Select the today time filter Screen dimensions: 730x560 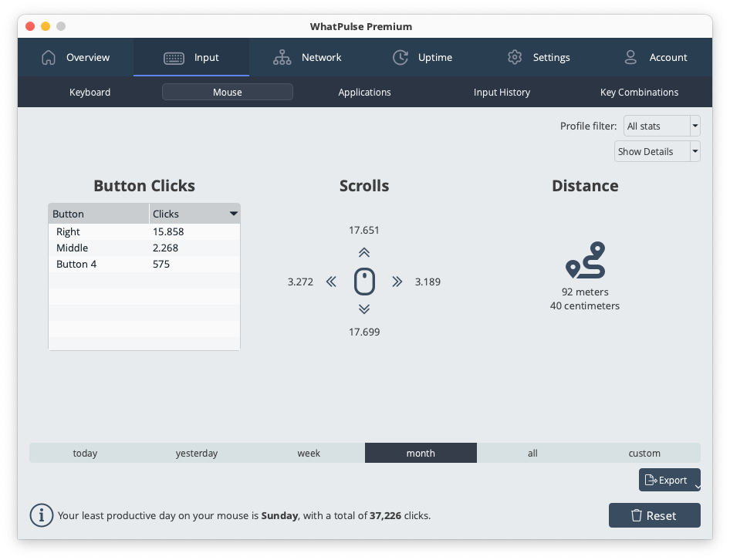coord(85,453)
